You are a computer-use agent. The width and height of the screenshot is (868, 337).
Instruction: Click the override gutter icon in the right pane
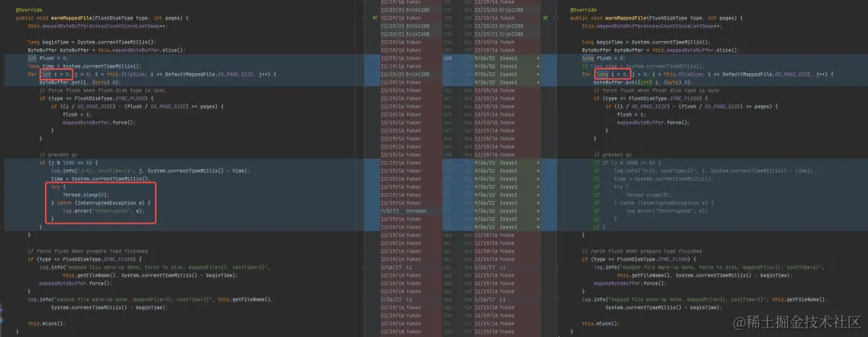point(546,18)
